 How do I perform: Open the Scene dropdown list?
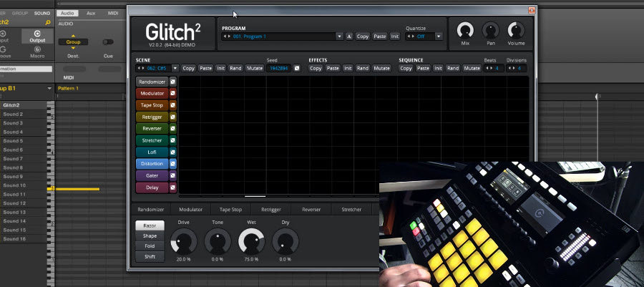click(x=175, y=68)
